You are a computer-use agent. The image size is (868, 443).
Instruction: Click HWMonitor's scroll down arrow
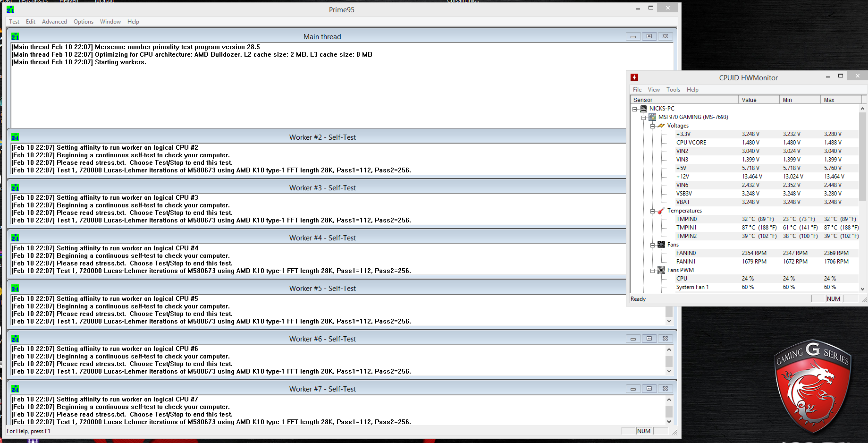click(863, 289)
